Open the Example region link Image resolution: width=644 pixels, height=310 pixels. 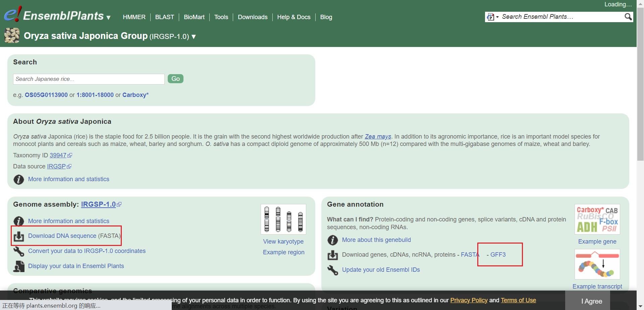click(284, 252)
